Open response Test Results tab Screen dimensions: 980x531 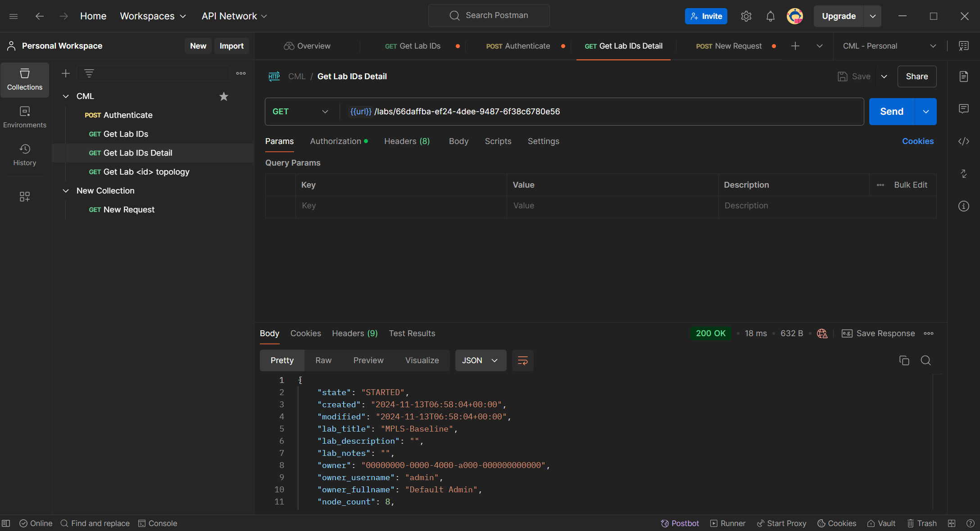[x=412, y=333]
